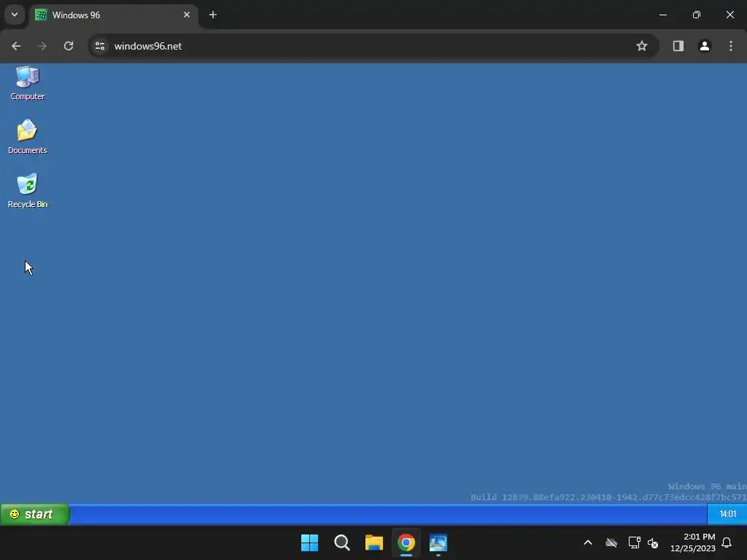747x560 pixels.
Task: Bookmark this tab with the star icon
Action: (642, 46)
